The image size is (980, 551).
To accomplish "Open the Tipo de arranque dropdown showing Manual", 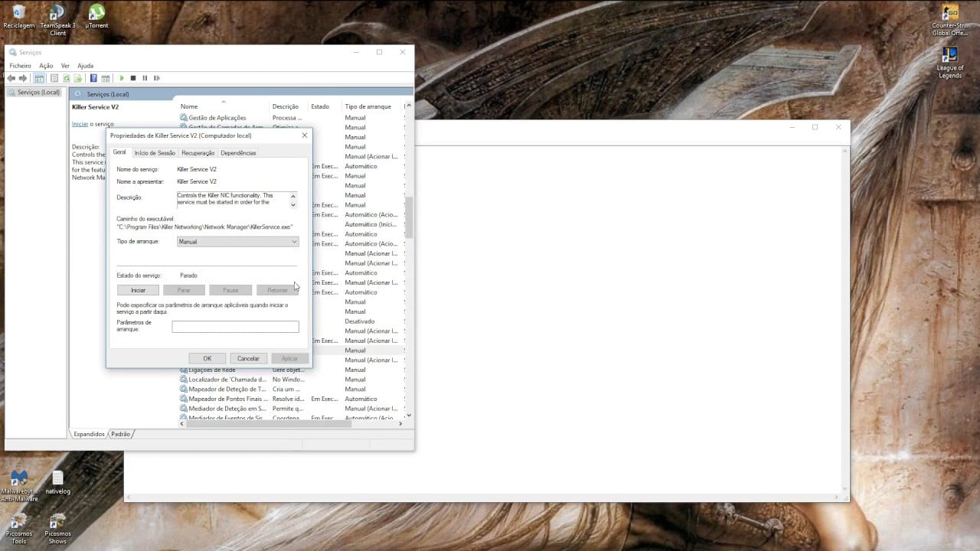I will pyautogui.click(x=293, y=241).
